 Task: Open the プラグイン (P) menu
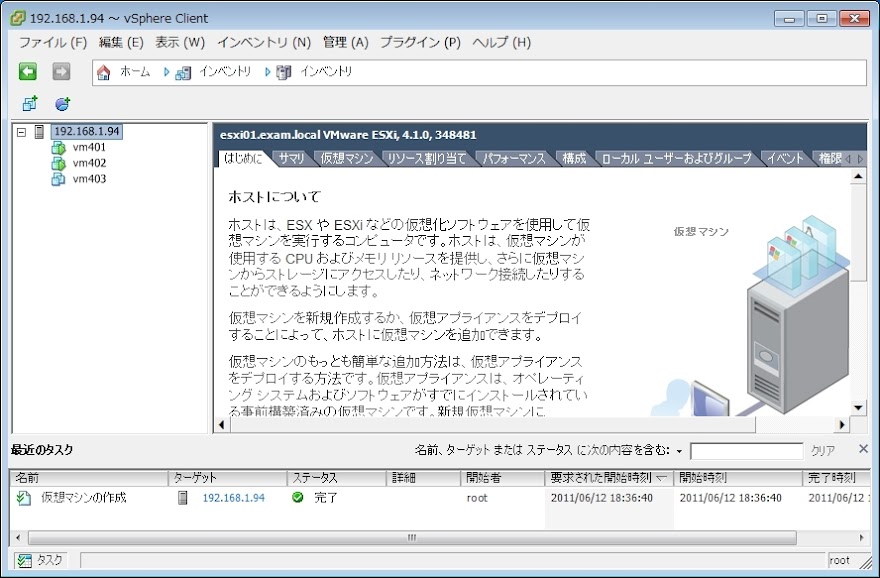(420, 43)
